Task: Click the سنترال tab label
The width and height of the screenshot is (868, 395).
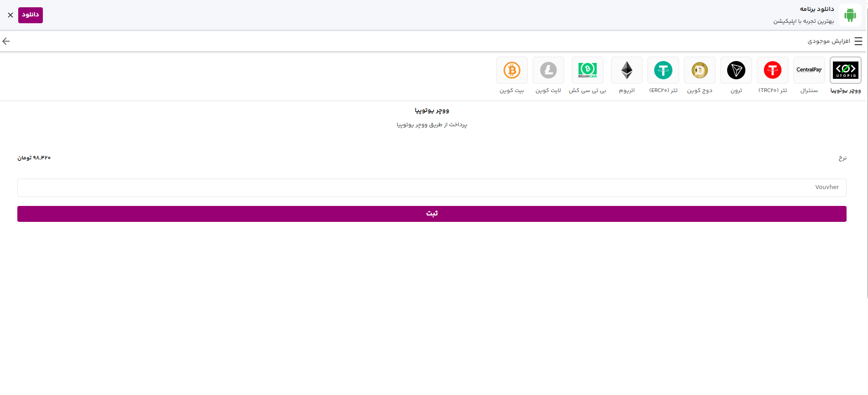Action: (x=809, y=91)
